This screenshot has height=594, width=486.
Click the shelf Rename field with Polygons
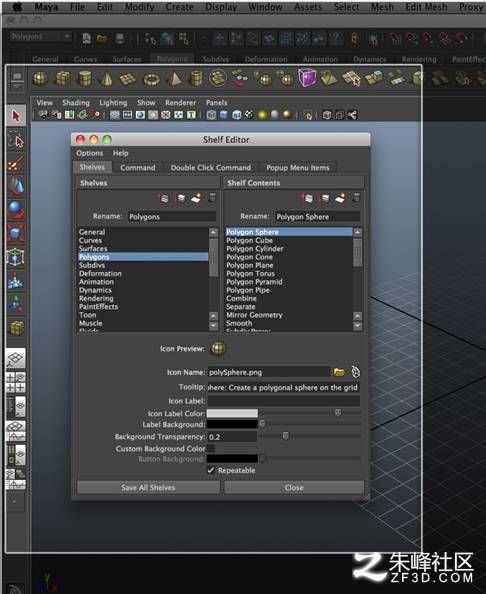(x=172, y=216)
